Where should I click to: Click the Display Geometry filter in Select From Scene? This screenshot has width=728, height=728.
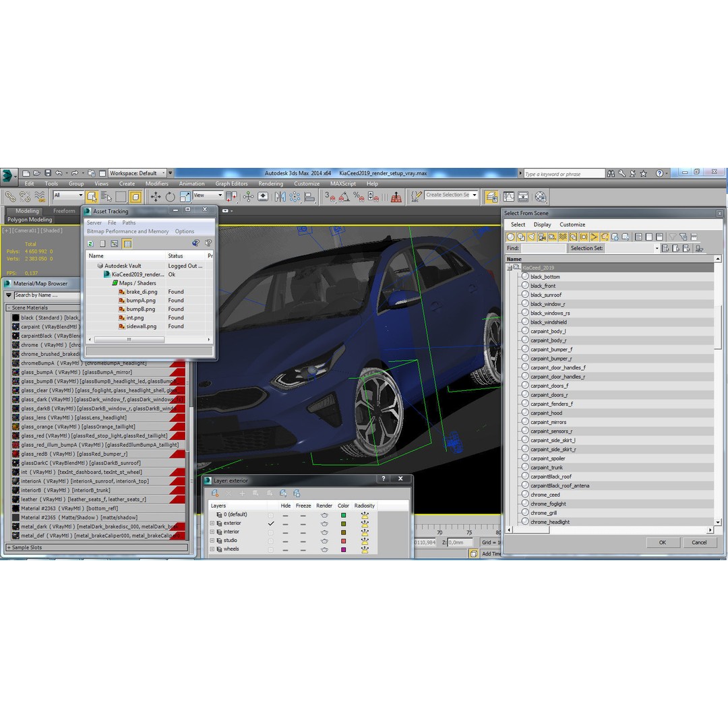[x=510, y=237]
